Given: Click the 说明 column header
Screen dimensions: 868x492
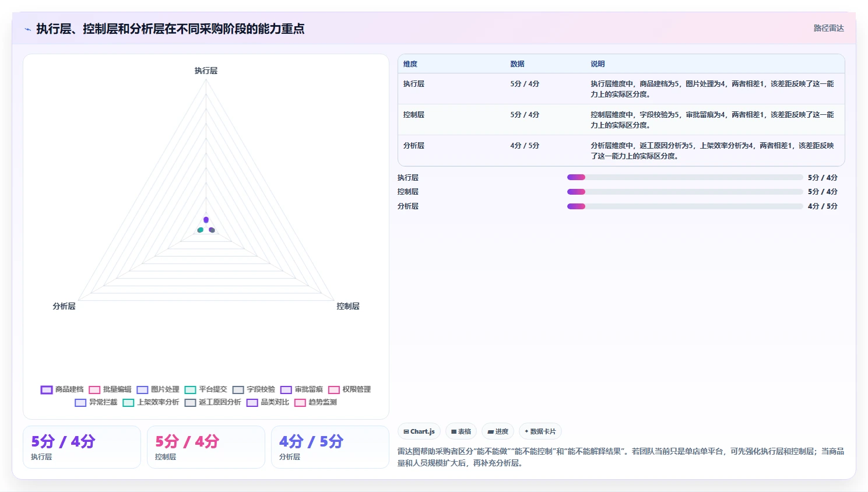Looking at the screenshot, I should point(598,64).
